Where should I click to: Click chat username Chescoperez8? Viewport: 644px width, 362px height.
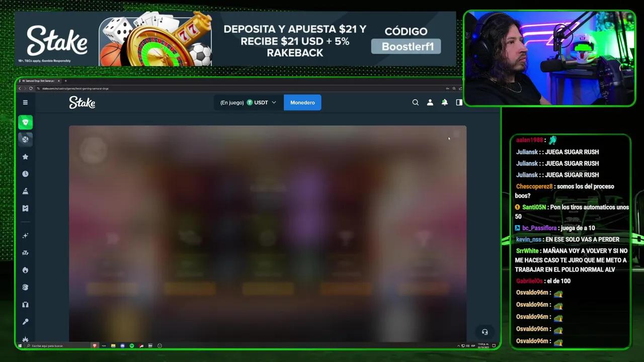(x=534, y=187)
